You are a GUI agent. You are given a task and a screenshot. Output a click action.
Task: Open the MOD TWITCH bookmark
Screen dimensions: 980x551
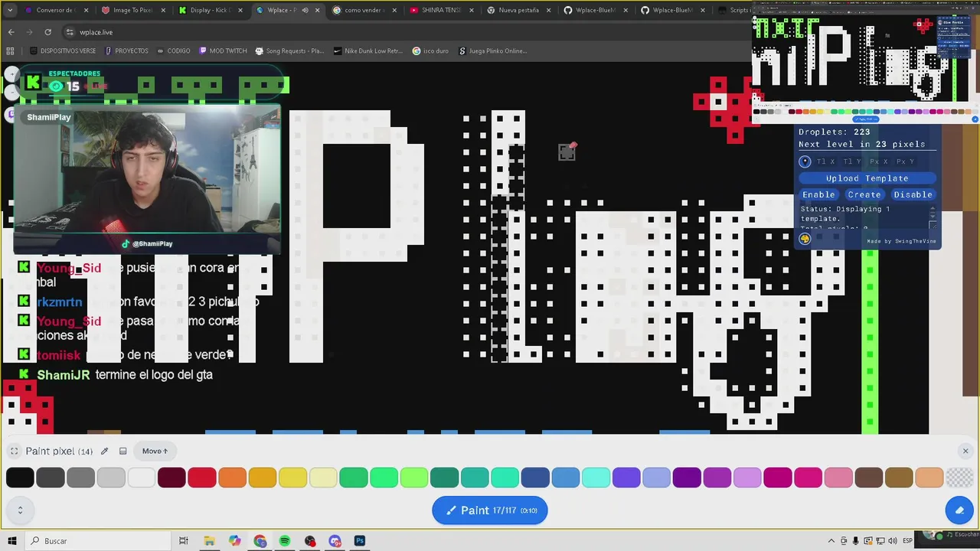coord(223,51)
